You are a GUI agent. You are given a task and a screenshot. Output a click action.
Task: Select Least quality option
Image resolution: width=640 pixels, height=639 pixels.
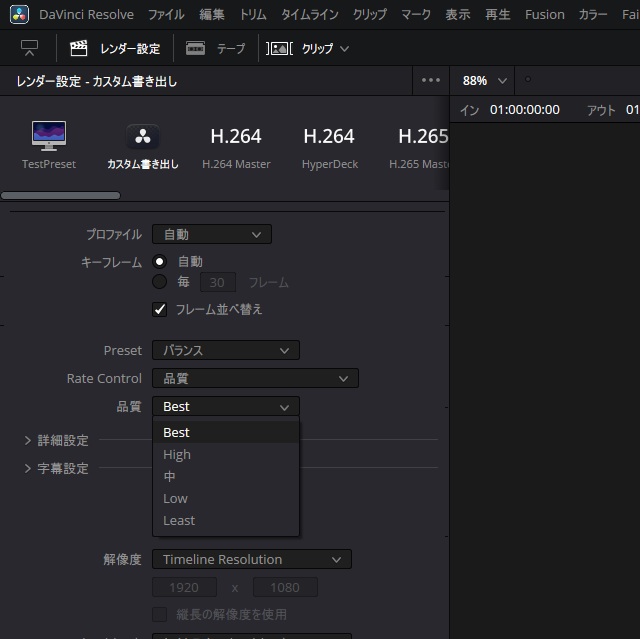[x=179, y=520]
